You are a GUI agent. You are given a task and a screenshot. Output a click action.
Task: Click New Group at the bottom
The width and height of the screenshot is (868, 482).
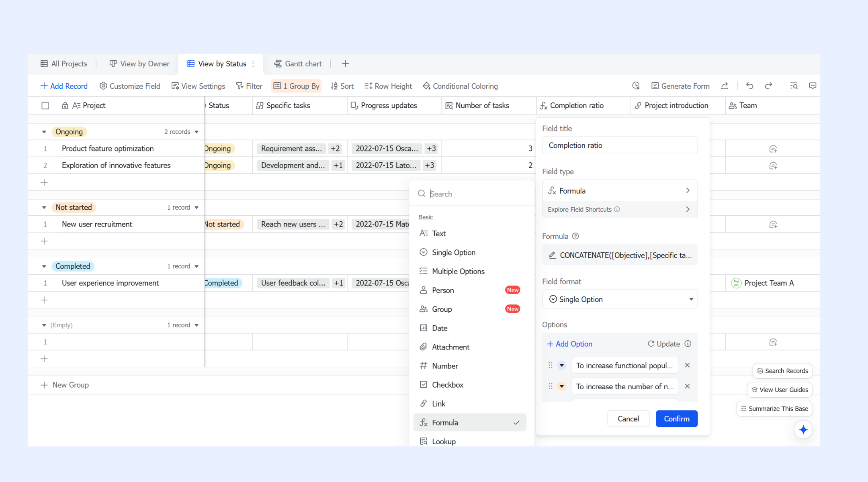[65, 385]
